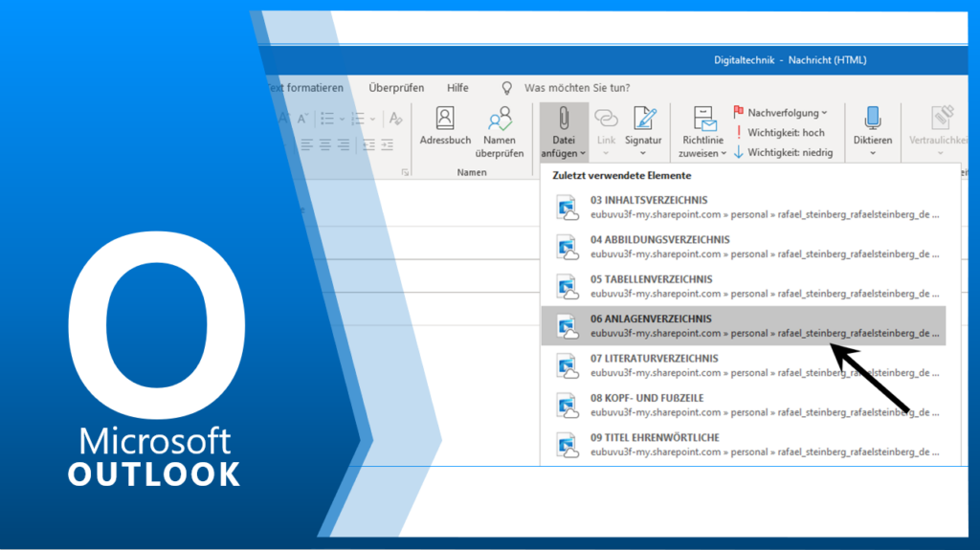Click the increase indent icon
Screen dimensions: 980x550
388,145
